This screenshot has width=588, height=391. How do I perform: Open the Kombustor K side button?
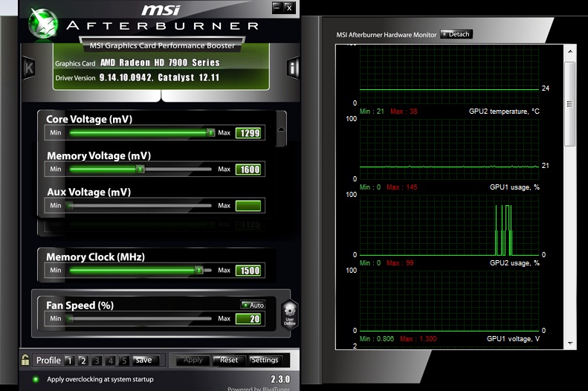tap(29, 68)
